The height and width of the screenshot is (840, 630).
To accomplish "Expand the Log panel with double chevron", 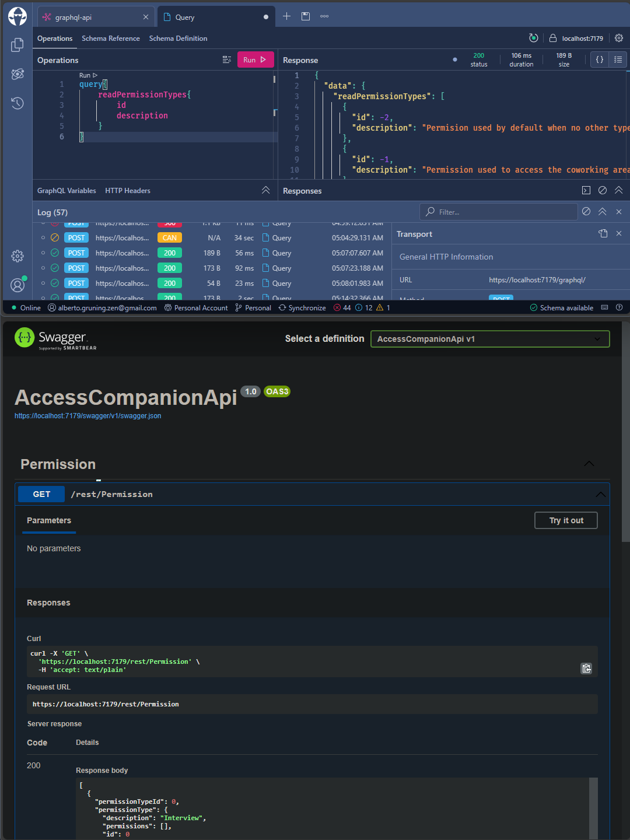I will [x=603, y=212].
